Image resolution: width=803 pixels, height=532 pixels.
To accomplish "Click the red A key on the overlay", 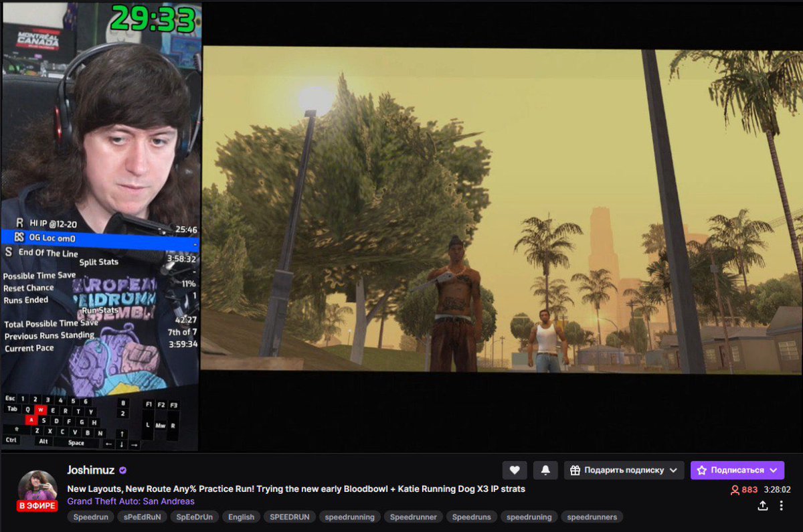I will coord(31,420).
